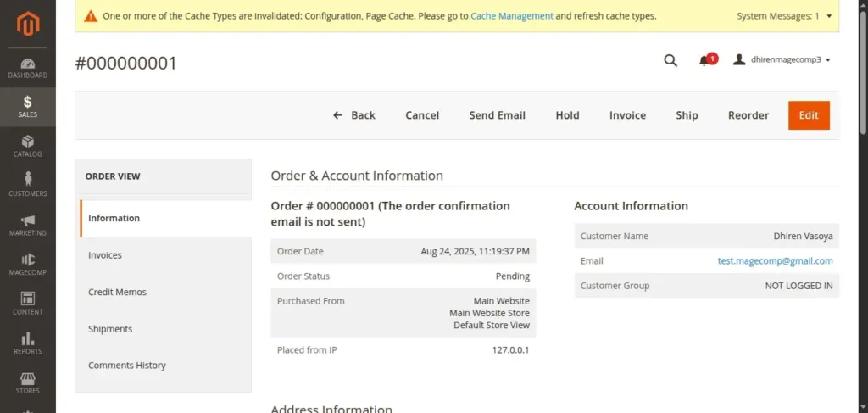This screenshot has width=868, height=413.
Task: Open the Catalog box icon
Action: click(x=28, y=146)
